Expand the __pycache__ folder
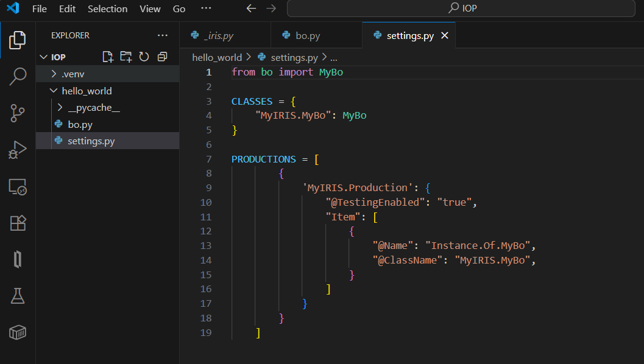The width and height of the screenshot is (644, 364). click(x=94, y=108)
